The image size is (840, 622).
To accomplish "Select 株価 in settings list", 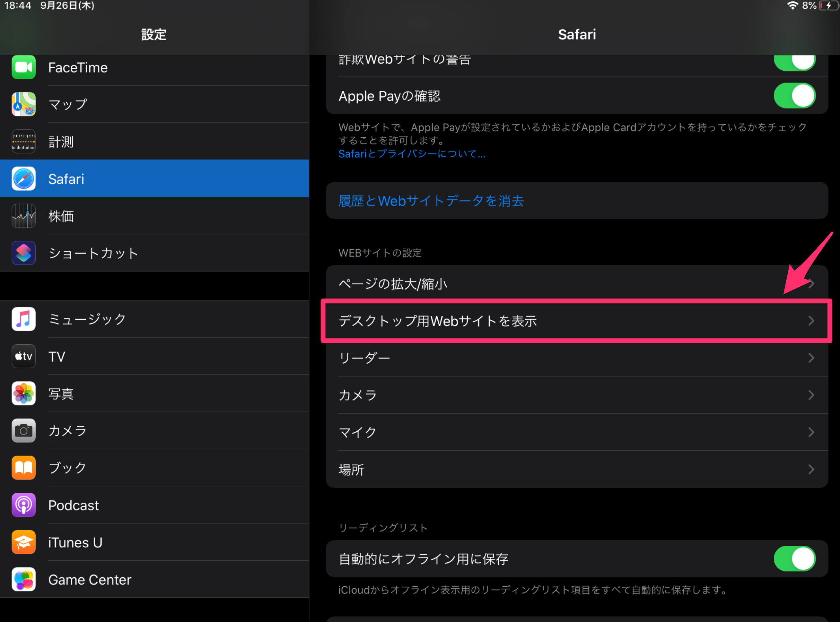I will coord(154,216).
